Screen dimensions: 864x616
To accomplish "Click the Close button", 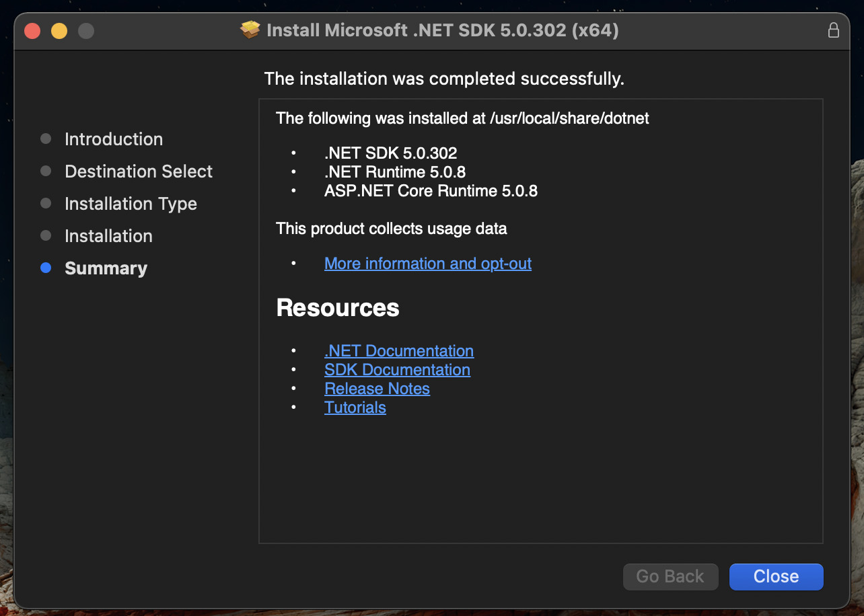I will click(x=776, y=576).
